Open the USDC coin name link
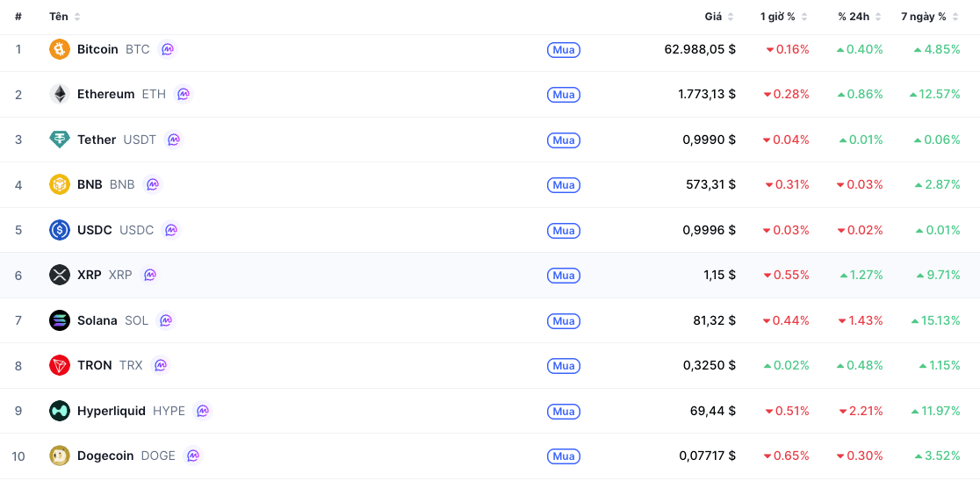 point(94,230)
